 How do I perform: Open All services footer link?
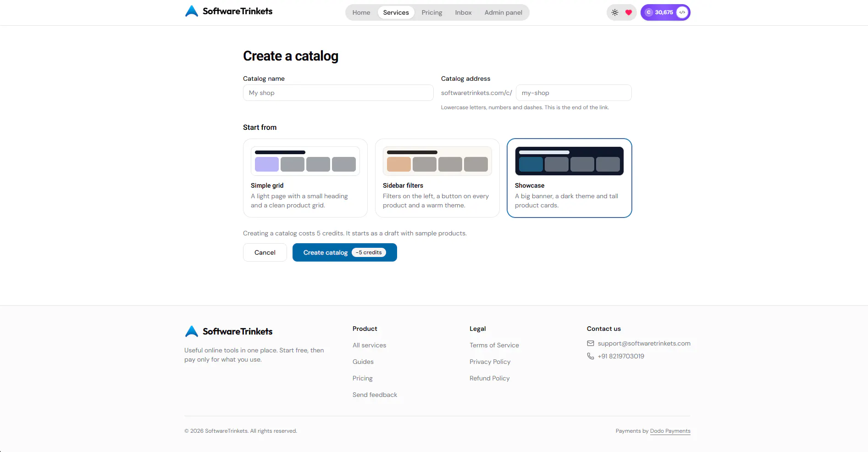[370, 345]
